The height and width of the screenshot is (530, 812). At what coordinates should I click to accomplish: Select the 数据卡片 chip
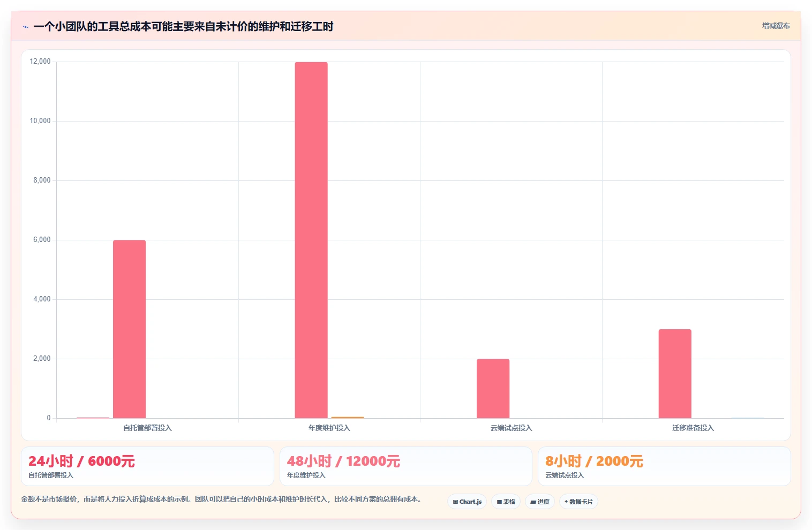click(578, 502)
